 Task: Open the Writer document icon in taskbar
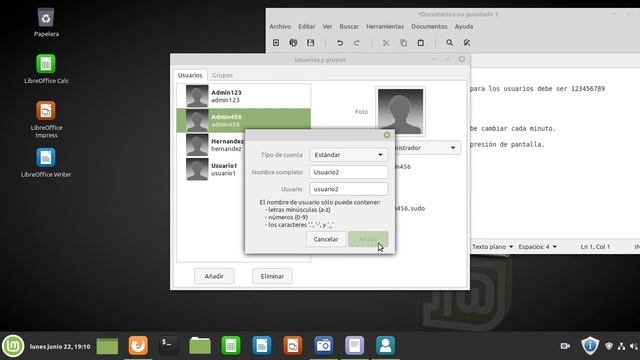point(262,346)
